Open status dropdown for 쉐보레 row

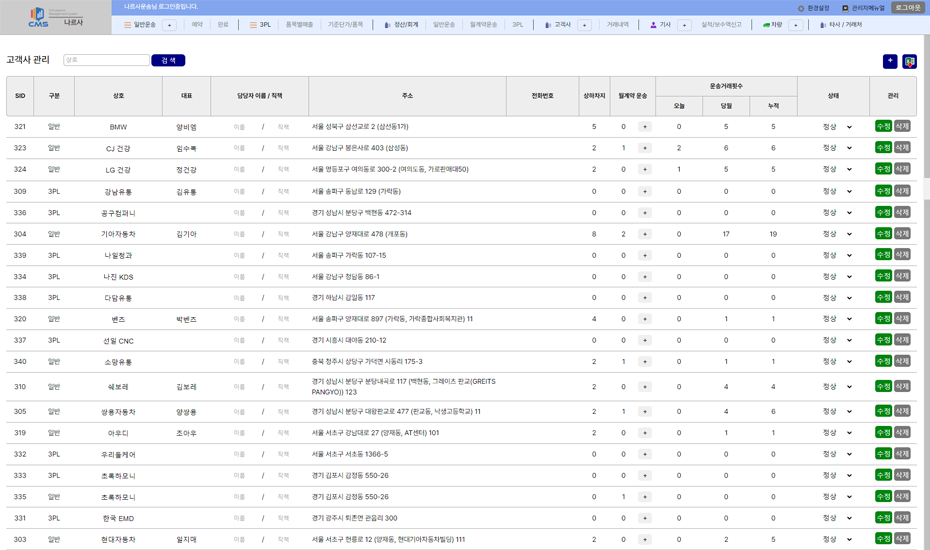(837, 387)
